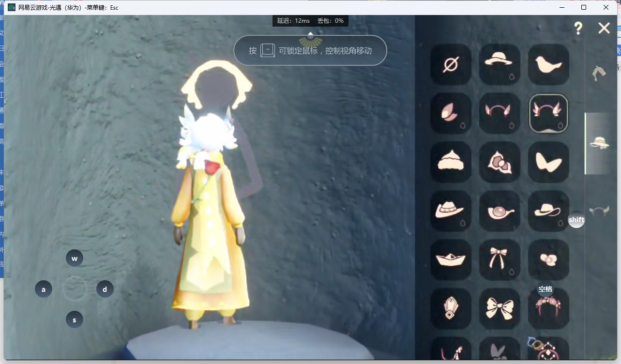The height and width of the screenshot is (364, 621).
Task: Equip the paper boat hat
Action: tap(451, 260)
